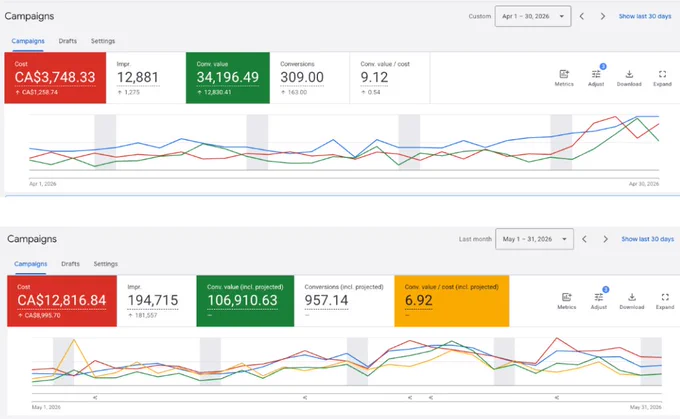This screenshot has width=680, height=419.
Task: Toggle the Conv. value / cost 9.12 card
Action: coord(390,78)
